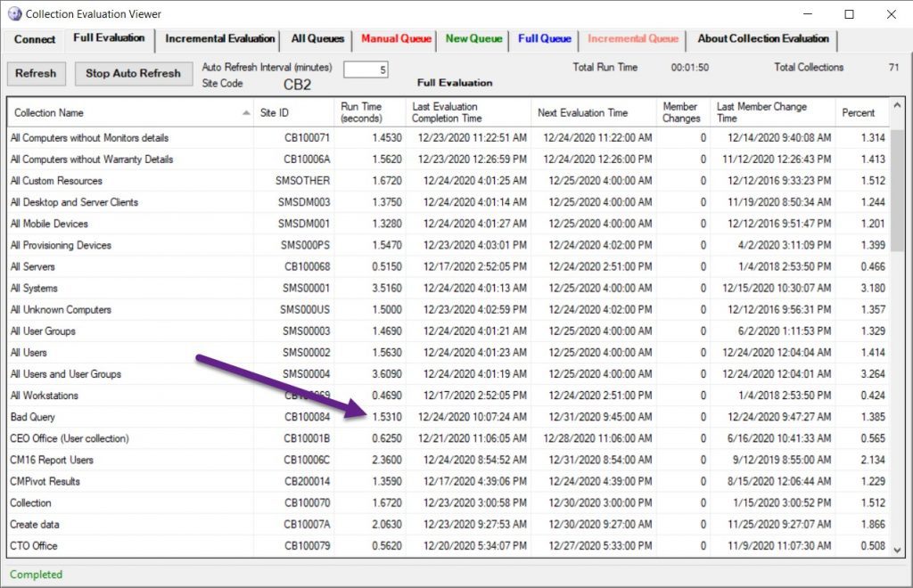Screen dimensions: 913x588
Task: Sort the grid by Run Time column
Action: pyautogui.click(x=365, y=111)
